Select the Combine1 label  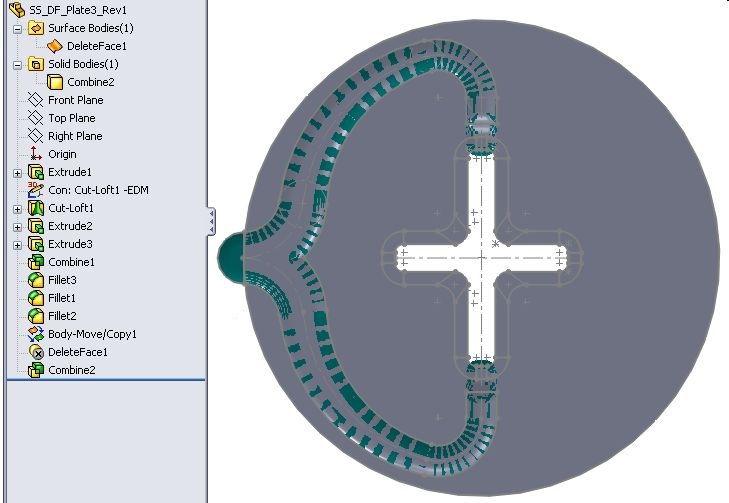click(71, 262)
